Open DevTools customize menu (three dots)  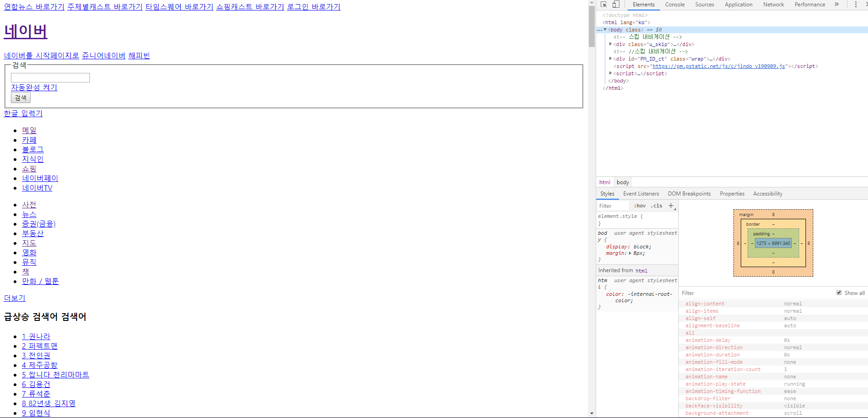pyautogui.click(x=855, y=5)
